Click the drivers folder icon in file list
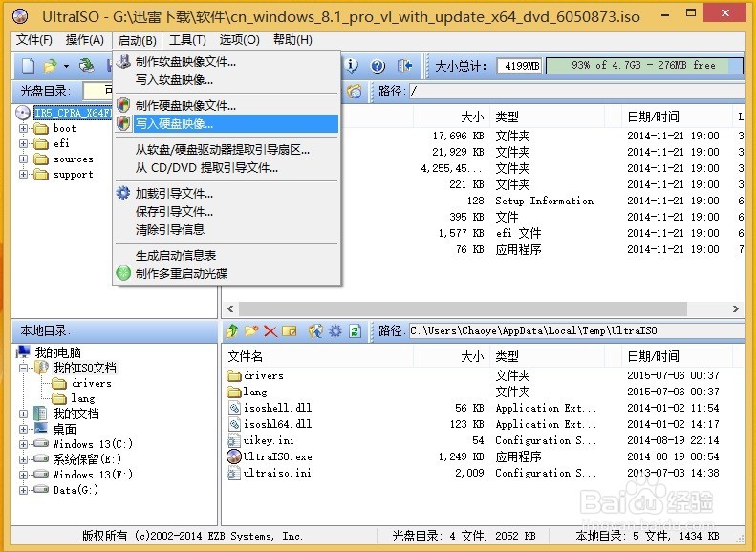 234,375
